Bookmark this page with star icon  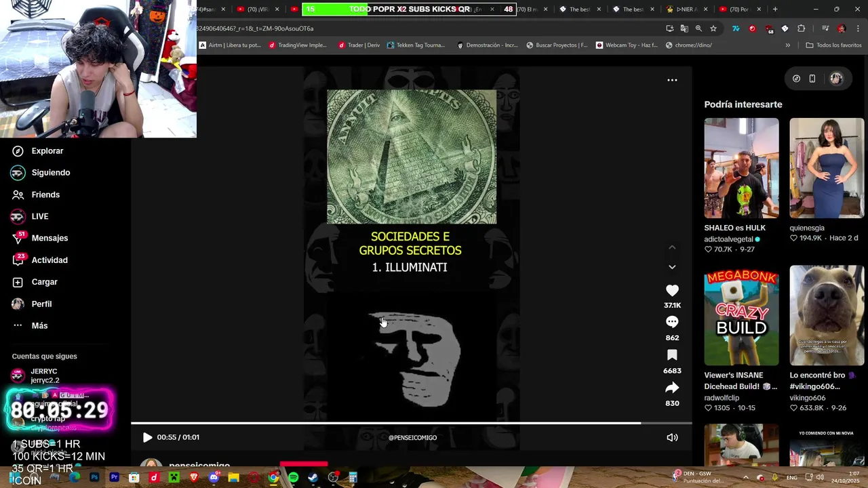(x=713, y=28)
